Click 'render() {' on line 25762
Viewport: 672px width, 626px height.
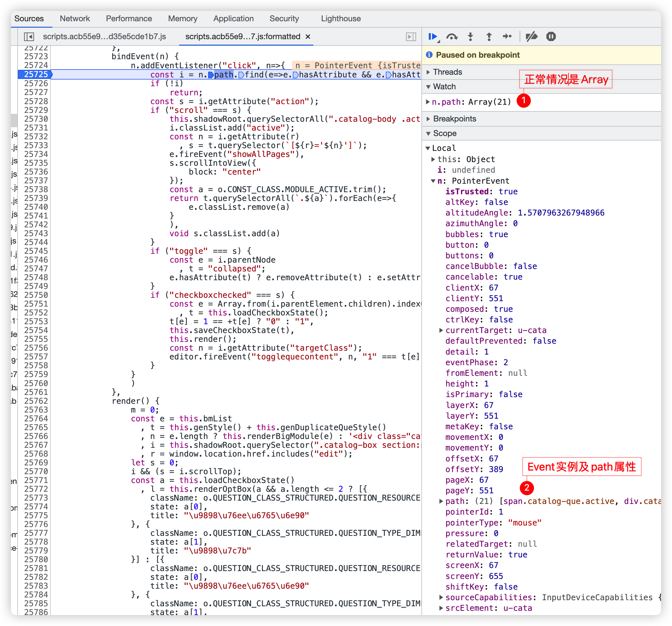pos(135,401)
